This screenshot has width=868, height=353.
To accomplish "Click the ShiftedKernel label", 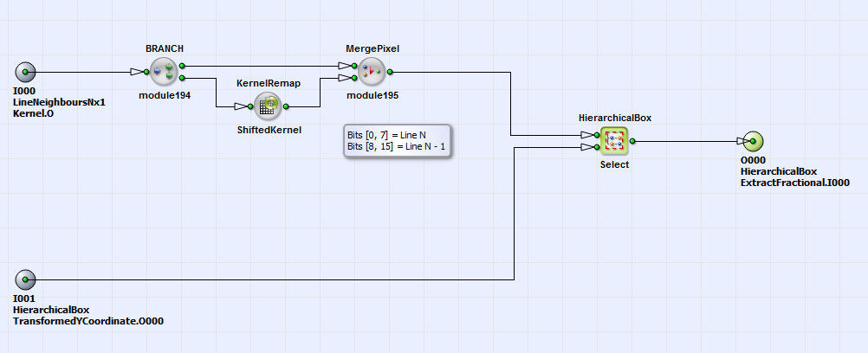I will (269, 130).
